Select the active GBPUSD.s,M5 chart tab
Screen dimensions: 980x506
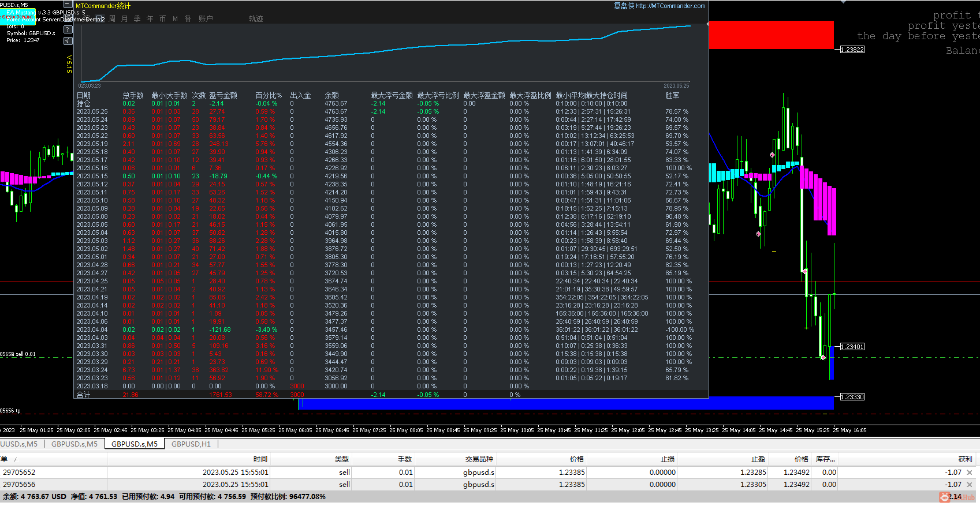click(x=135, y=444)
